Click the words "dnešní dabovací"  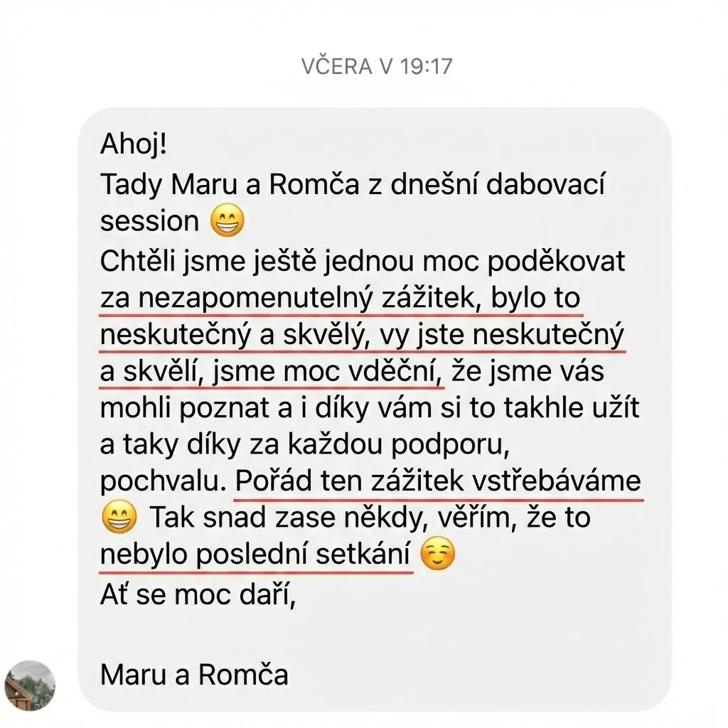498,184
